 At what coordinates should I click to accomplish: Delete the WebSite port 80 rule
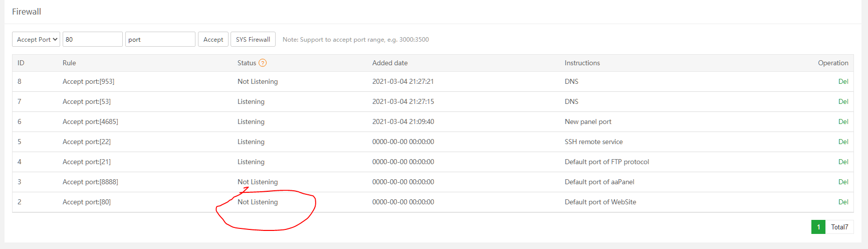[843, 202]
